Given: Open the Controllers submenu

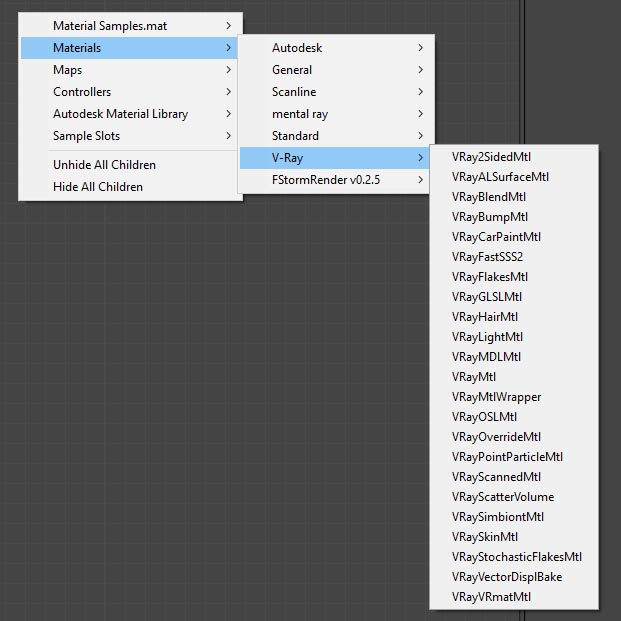Looking at the screenshot, I should 129,92.
